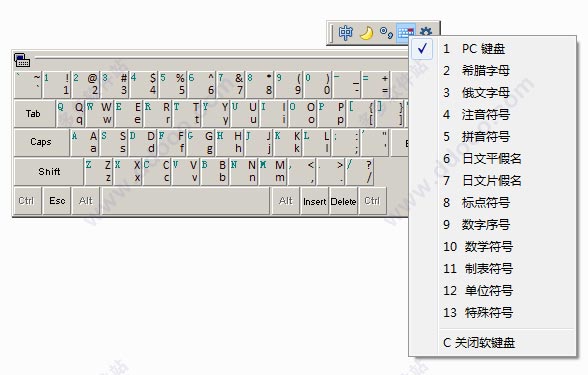Screen dimensions: 588x375
Task: Click the space bar on soft keyboard
Action: pos(185,201)
